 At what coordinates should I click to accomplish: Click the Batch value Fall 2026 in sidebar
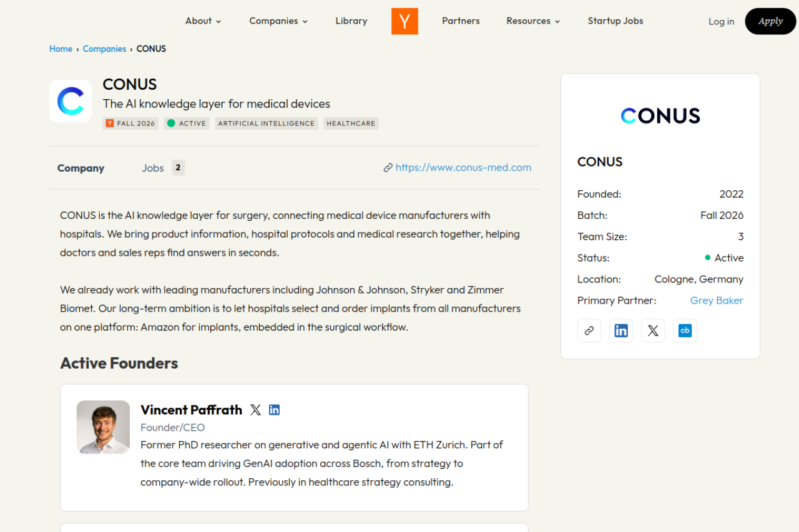point(722,215)
